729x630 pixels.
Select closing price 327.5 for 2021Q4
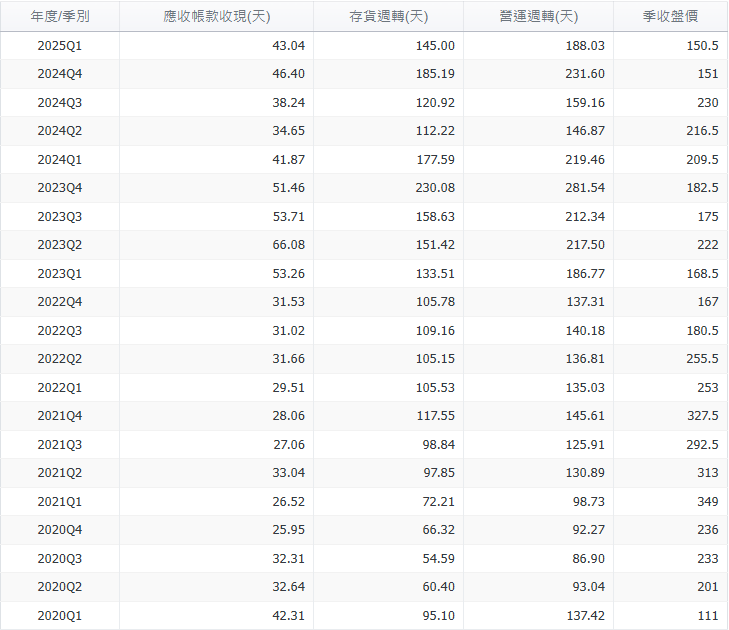point(698,416)
